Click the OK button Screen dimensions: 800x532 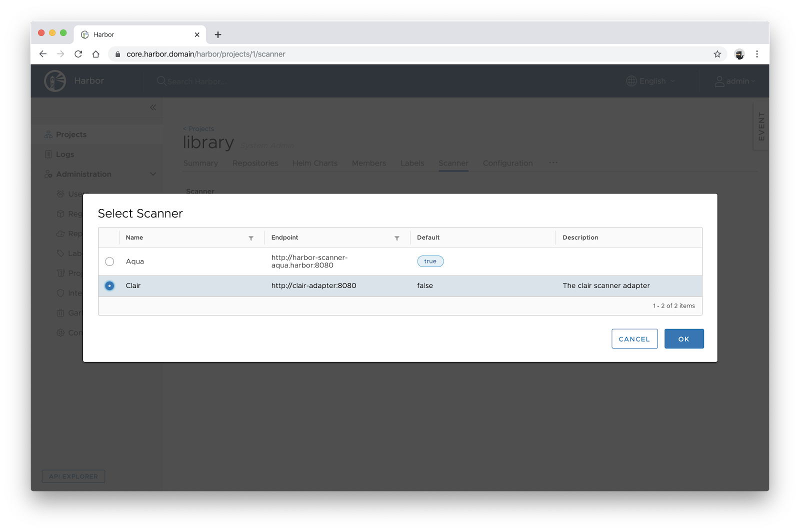pyautogui.click(x=683, y=339)
